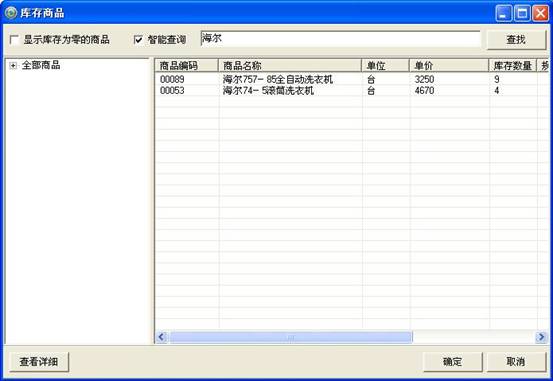Select the 全部商品 tree item
The height and width of the screenshot is (381, 553).
click(41, 65)
